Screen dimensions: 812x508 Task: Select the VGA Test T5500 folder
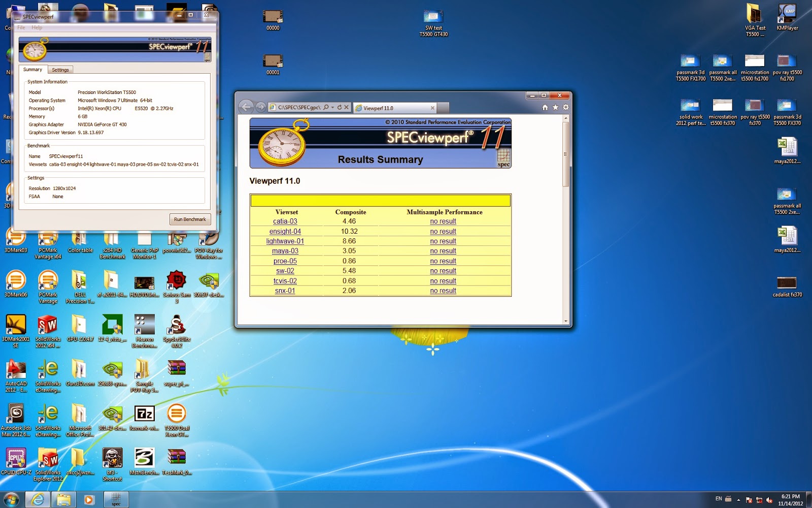pyautogui.click(x=755, y=20)
